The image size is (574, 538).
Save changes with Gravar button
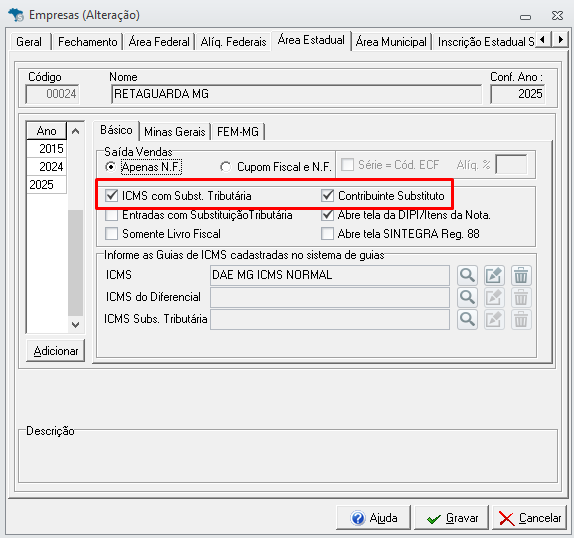452,518
